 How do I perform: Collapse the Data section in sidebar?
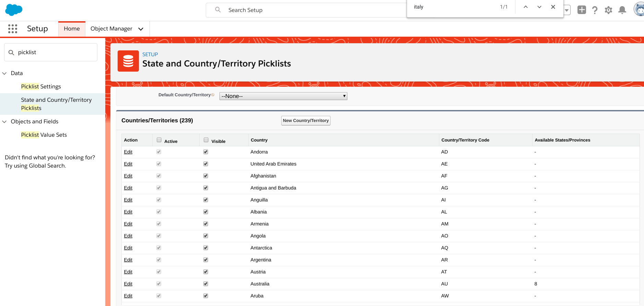(5, 73)
